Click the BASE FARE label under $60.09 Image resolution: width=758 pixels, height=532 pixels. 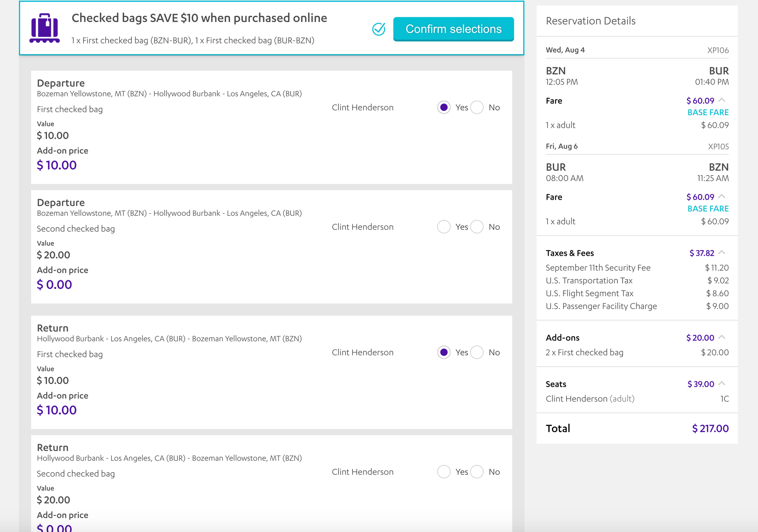tap(708, 112)
